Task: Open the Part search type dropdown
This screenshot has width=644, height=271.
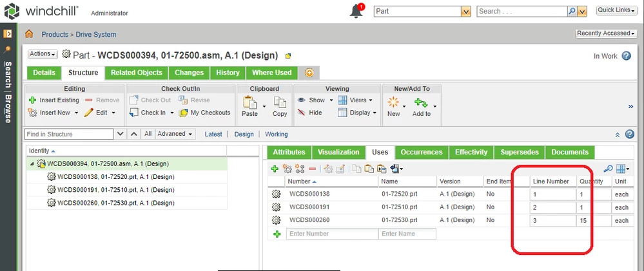Action: pos(465,12)
